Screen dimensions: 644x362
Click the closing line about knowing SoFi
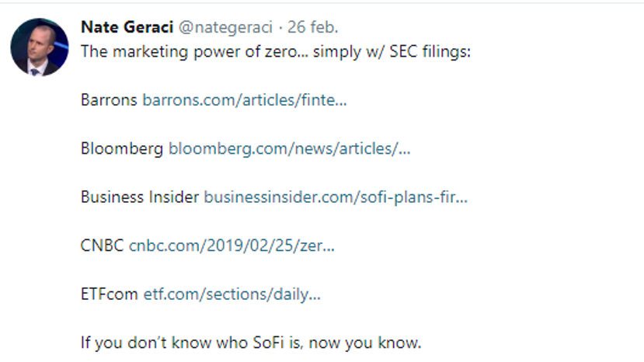coord(251,343)
